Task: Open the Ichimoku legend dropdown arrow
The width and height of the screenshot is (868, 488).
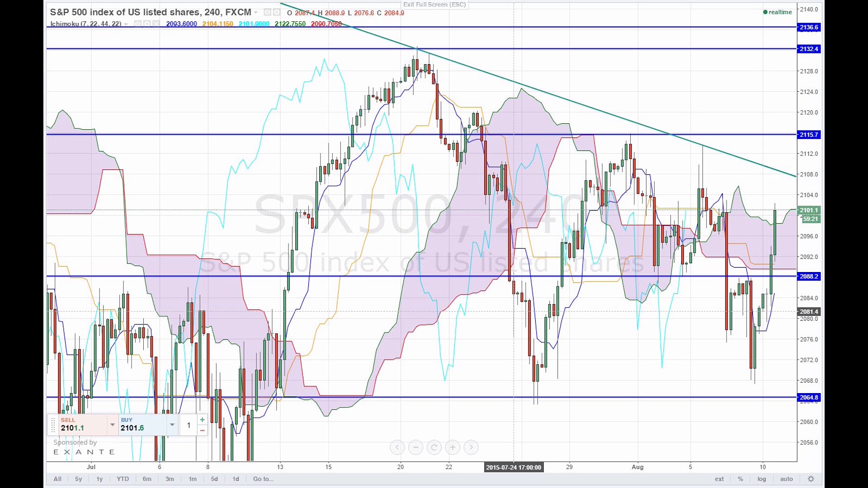Action: click(x=126, y=24)
